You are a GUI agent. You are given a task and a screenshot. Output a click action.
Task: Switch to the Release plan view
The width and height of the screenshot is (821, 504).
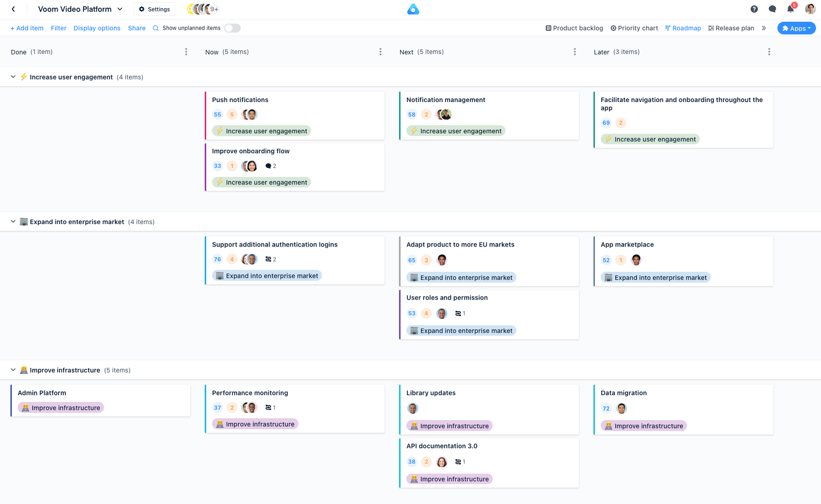pos(731,28)
